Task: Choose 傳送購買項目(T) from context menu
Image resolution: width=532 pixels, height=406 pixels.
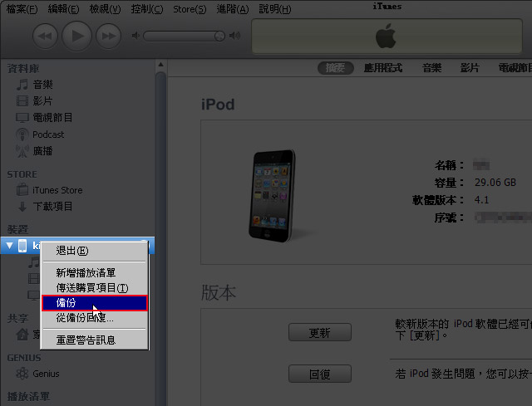Action: tap(94, 288)
